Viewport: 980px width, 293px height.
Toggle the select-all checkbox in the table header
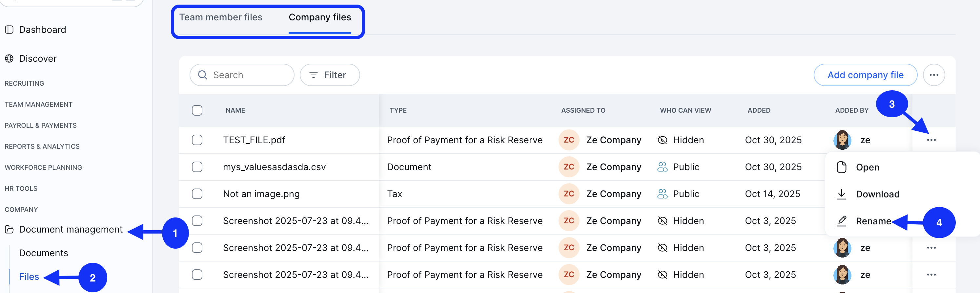click(x=197, y=110)
